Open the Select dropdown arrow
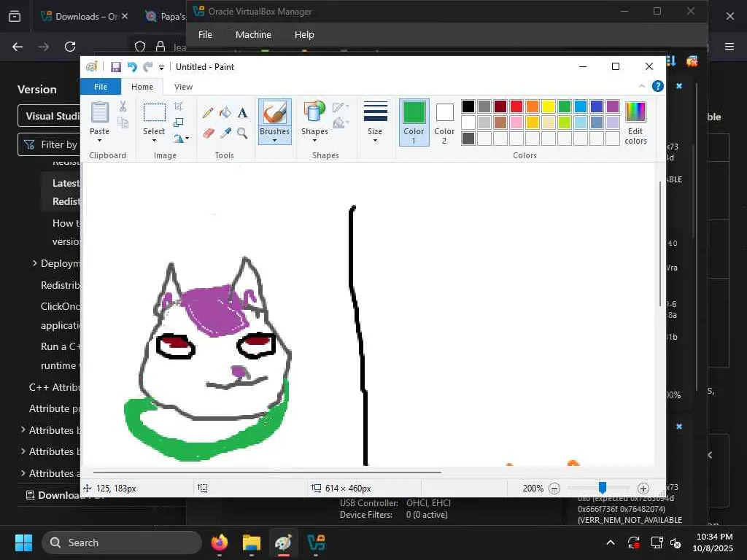 (x=154, y=141)
